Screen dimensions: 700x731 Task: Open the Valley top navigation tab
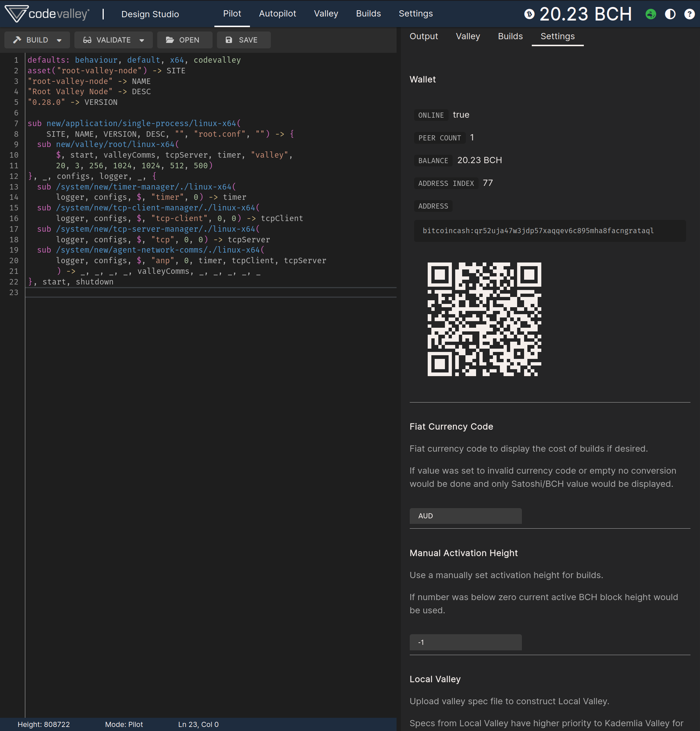click(326, 14)
